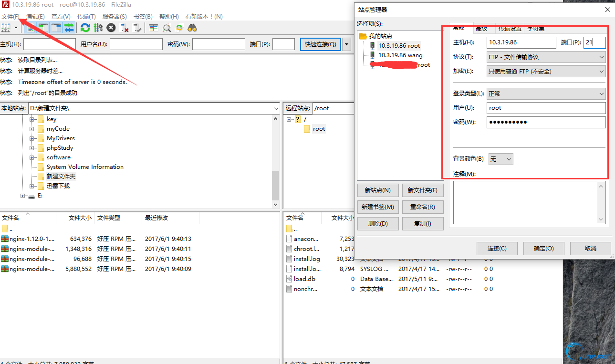
Task: Open the local site path dropdown
Action: [276, 108]
